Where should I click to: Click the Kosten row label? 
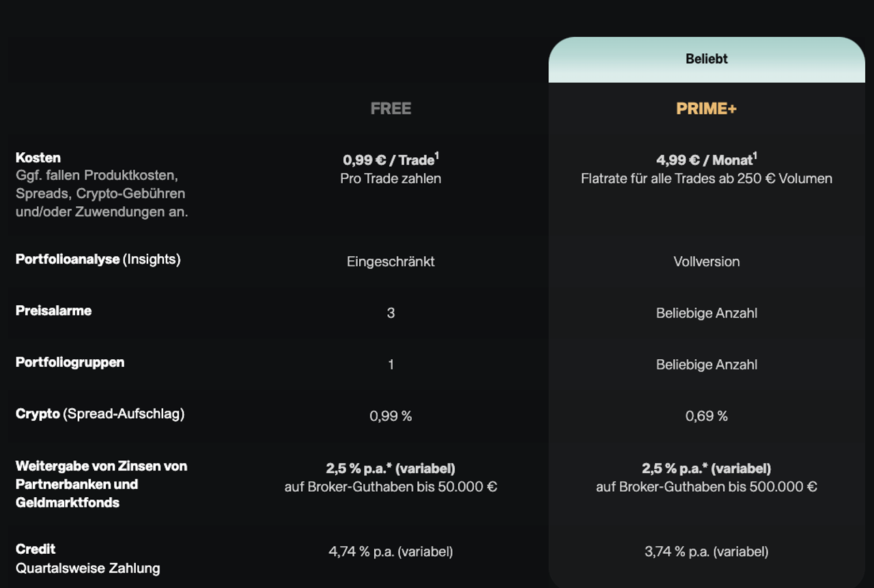[38, 158]
